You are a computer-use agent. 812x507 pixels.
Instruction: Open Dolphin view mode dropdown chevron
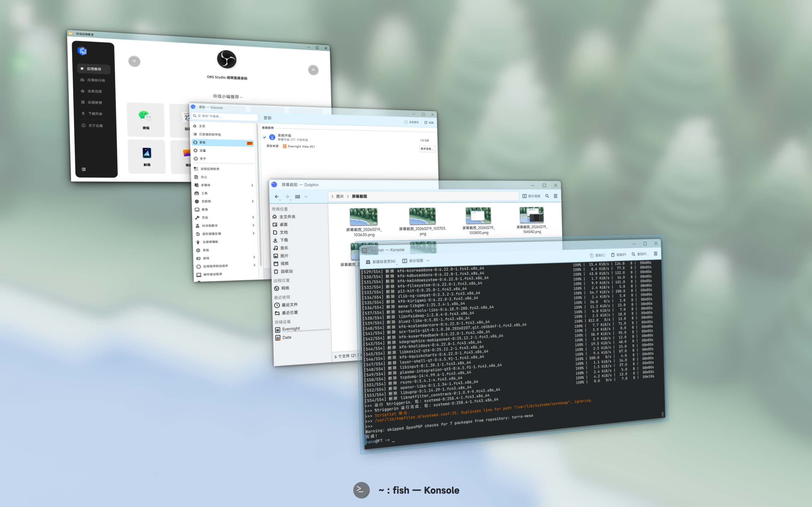[306, 197]
